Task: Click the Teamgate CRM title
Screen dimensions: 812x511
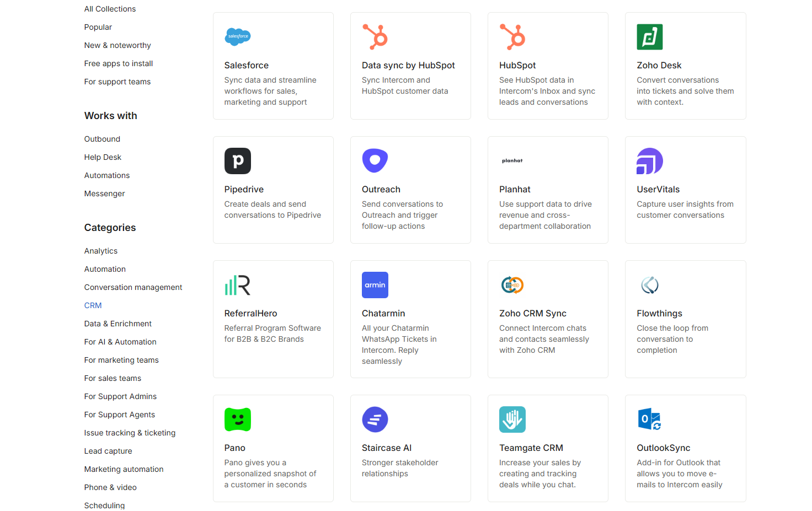Action: (x=531, y=448)
